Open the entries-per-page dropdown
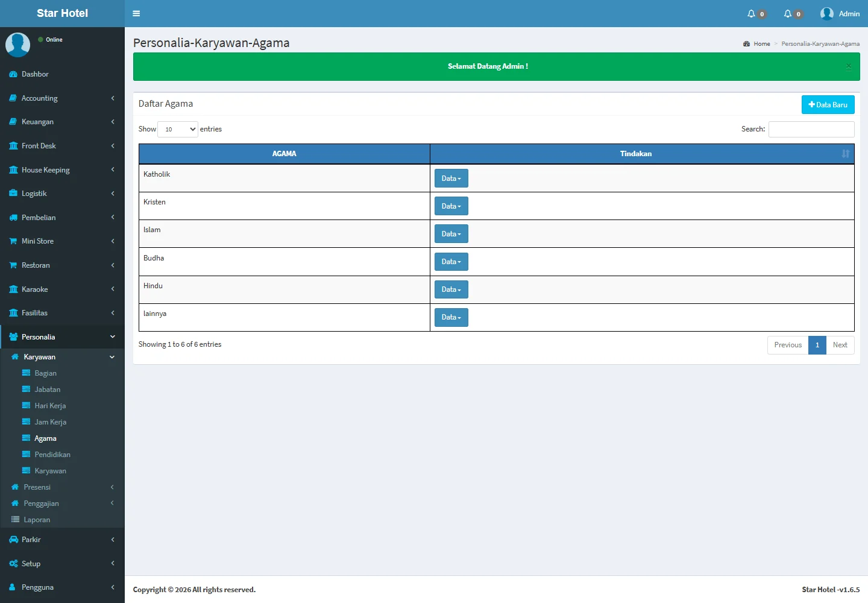 [178, 129]
